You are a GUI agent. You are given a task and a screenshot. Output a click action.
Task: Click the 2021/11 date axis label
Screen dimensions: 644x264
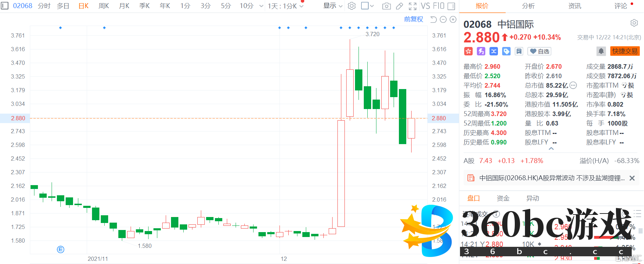[x=98, y=259]
